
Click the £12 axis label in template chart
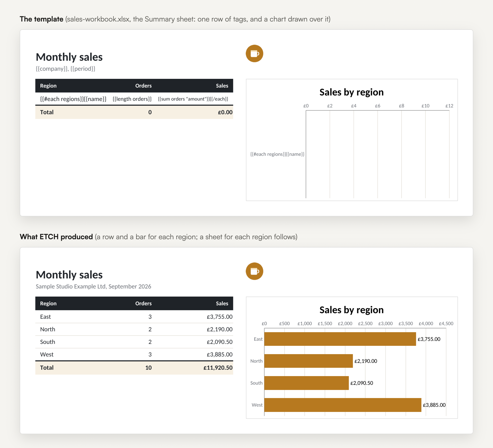(449, 106)
